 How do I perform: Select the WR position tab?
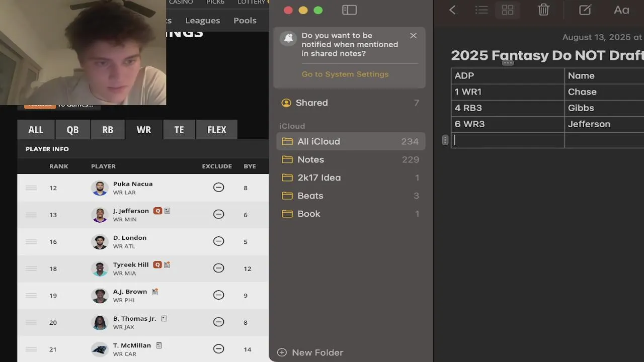144,130
